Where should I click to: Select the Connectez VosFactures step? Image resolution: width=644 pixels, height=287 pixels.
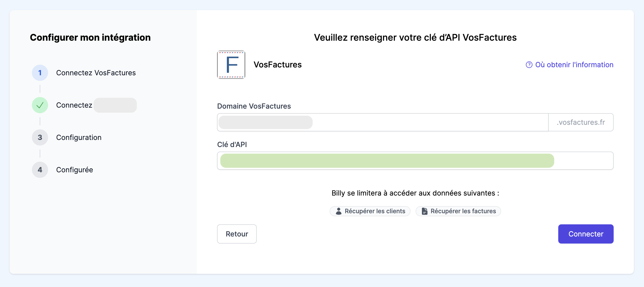coord(96,73)
